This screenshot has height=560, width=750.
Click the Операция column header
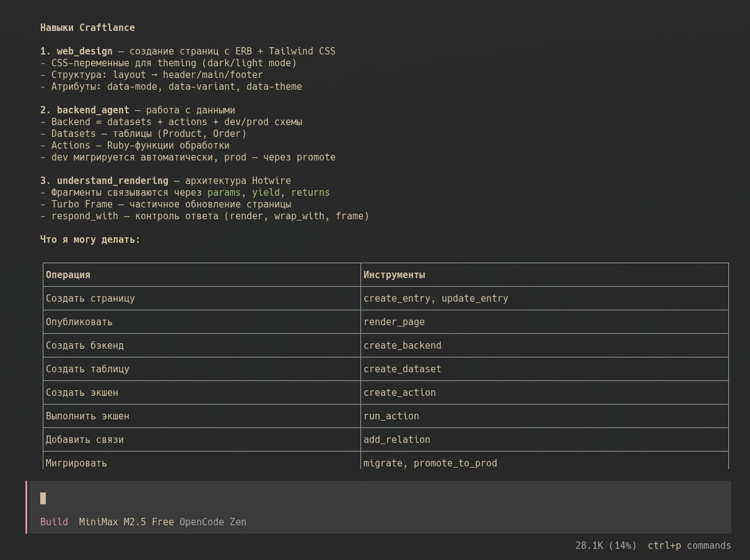point(68,275)
